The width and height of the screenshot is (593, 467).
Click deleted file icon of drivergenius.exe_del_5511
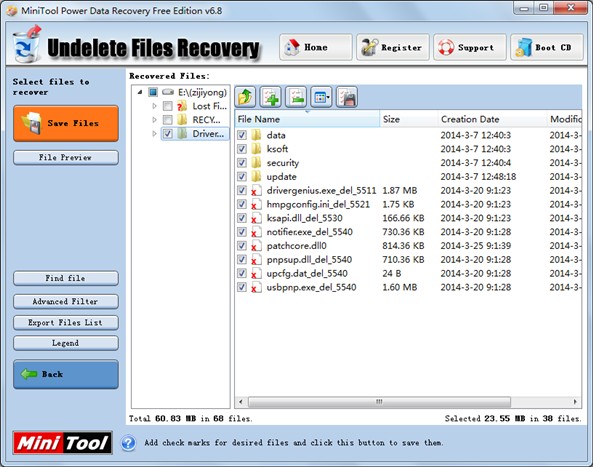[257, 190]
